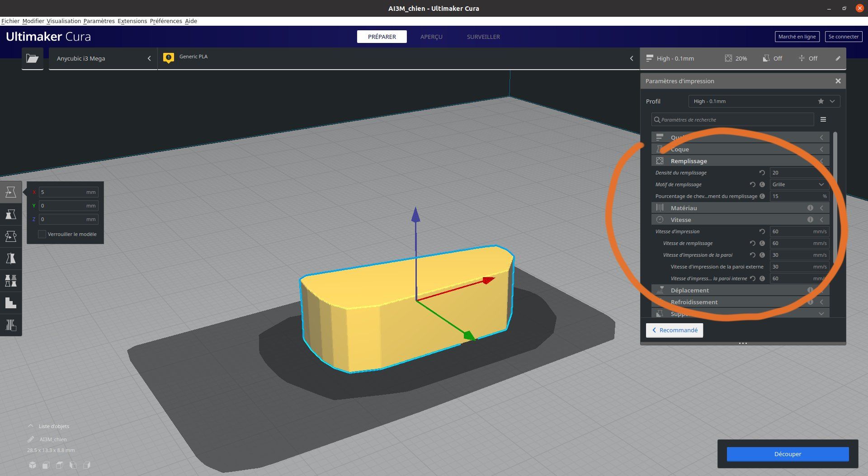Select AI3M_chien in object list
This screenshot has height=476, width=868.
click(53, 439)
